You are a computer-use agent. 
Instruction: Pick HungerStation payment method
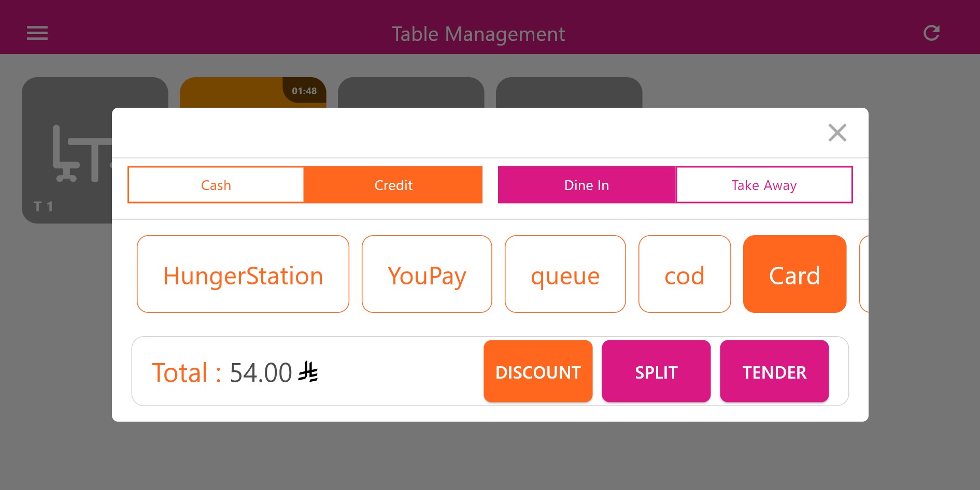(243, 275)
